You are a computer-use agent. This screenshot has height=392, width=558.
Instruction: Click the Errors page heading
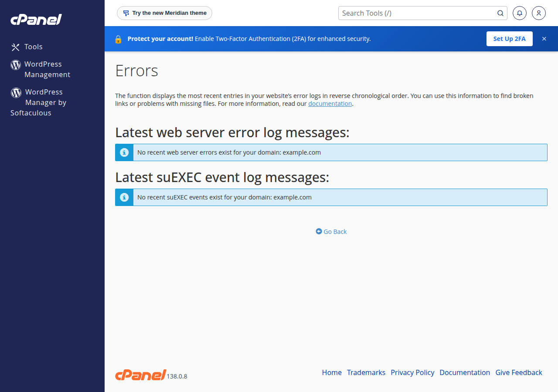[x=136, y=71]
